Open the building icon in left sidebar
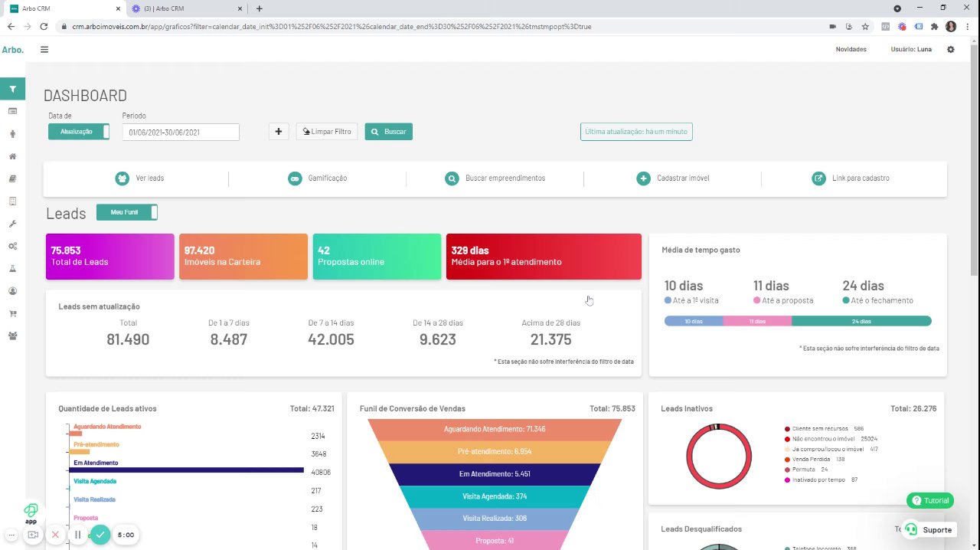980x550 pixels. tap(12, 201)
